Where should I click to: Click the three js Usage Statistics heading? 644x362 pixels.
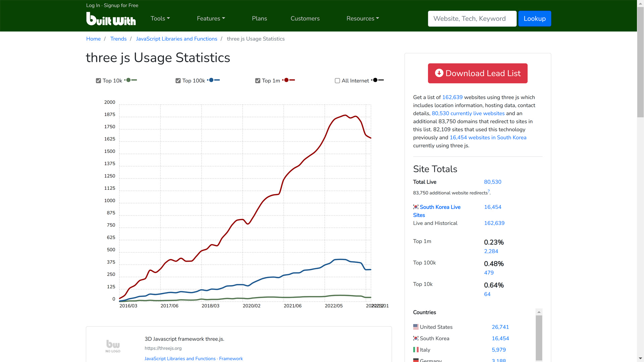(x=158, y=58)
